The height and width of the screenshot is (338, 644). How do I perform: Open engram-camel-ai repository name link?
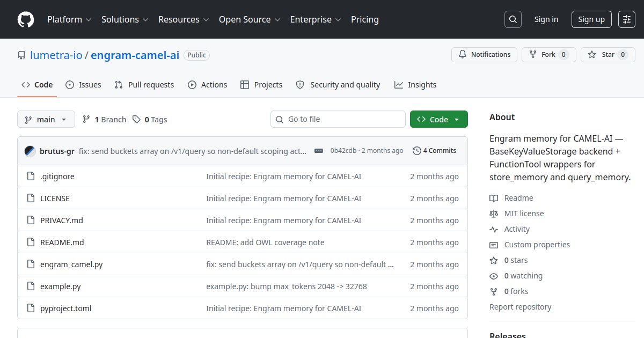pos(135,55)
